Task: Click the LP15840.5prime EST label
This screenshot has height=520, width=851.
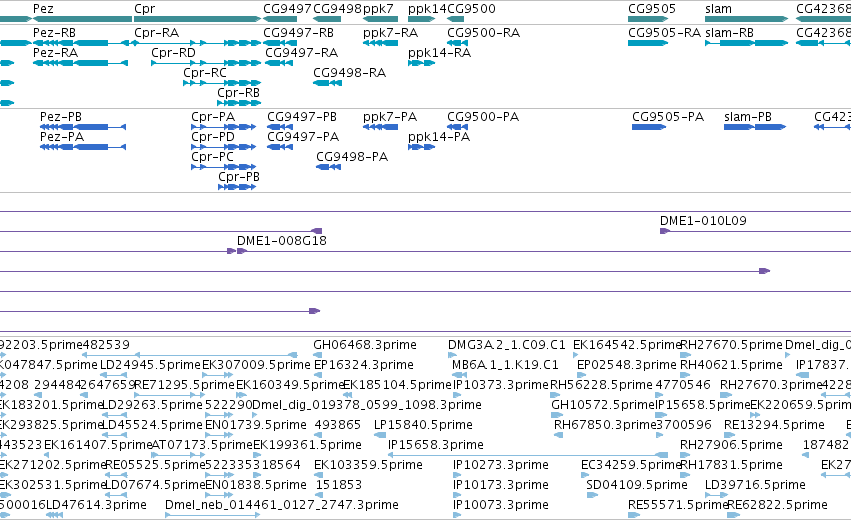Action: [423, 425]
